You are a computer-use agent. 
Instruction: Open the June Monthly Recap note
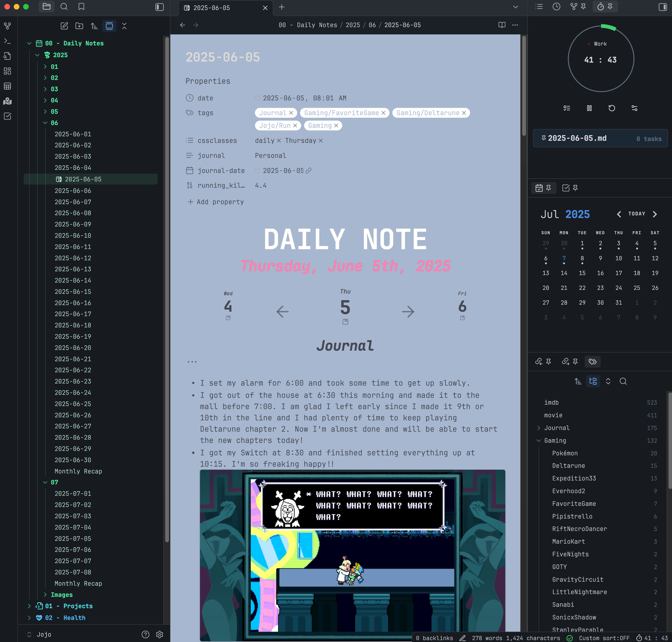(78, 471)
